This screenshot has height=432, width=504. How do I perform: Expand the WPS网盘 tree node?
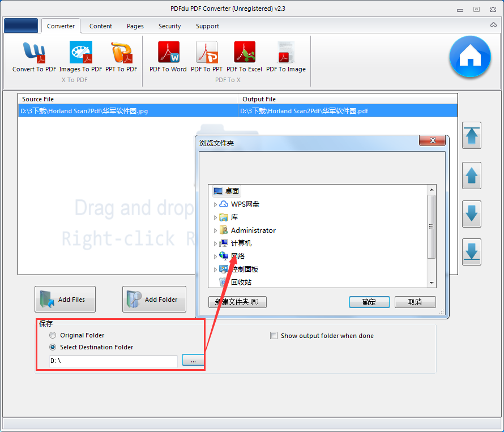tap(215, 204)
